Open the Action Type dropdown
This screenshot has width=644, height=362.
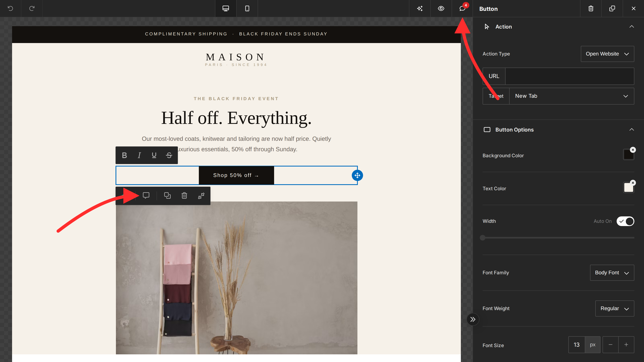pos(607,54)
